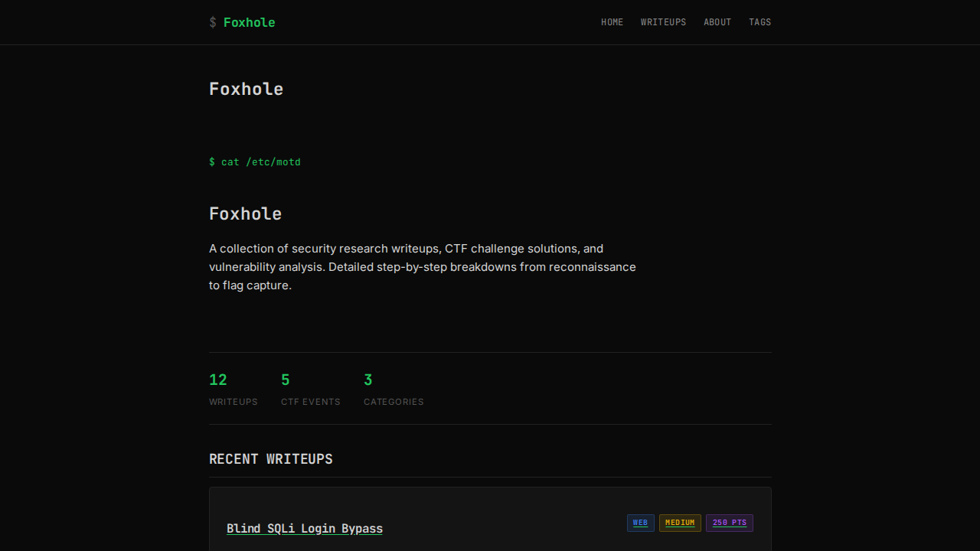Image resolution: width=980 pixels, height=551 pixels.
Task: Open the HOME navigation item
Action: tap(612, 22)
